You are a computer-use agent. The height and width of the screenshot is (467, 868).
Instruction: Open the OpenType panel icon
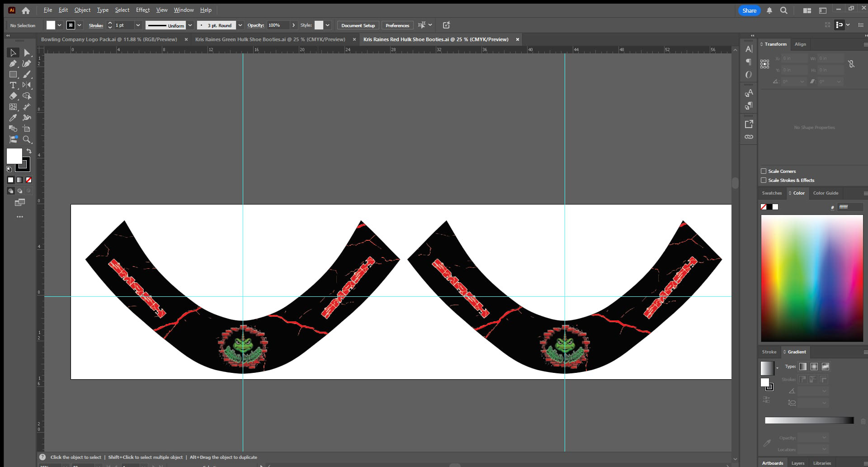749,75
